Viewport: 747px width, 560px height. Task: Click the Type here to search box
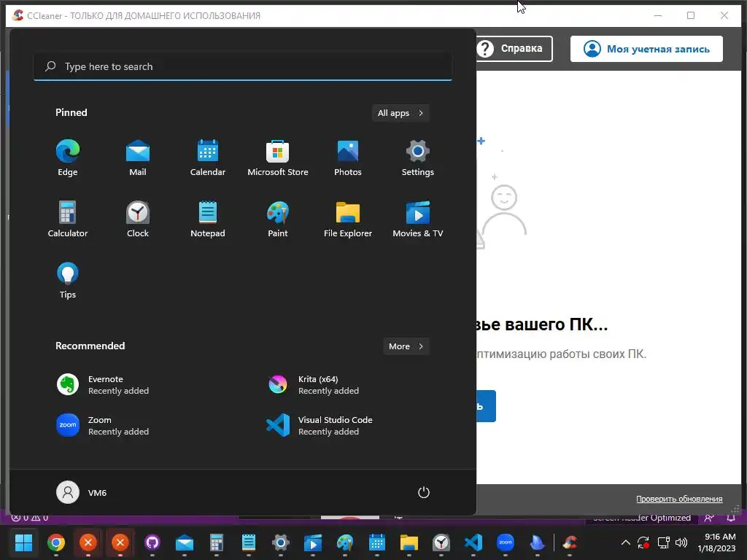click(x=243, y=66)
